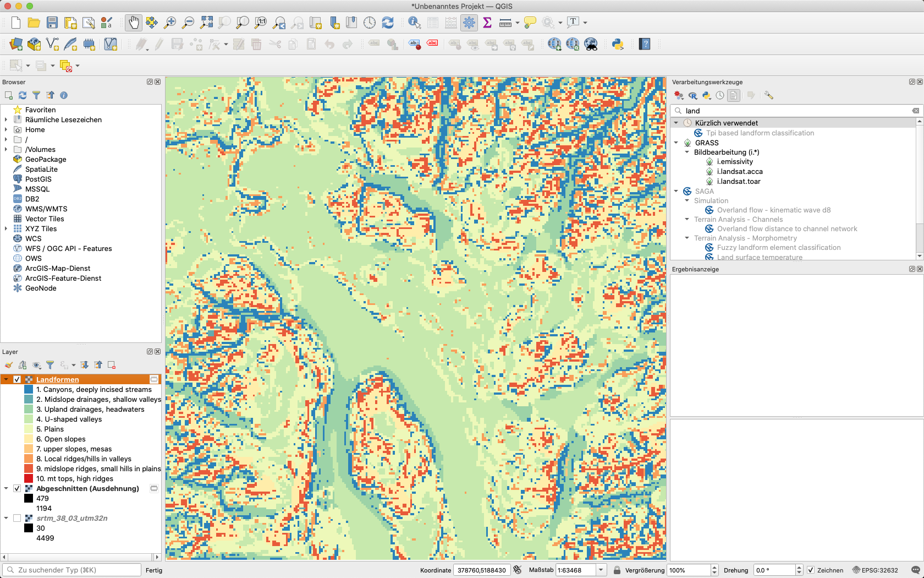This screenshot has width=924, height=578.
Task: Select the Pan Map hand tool
Action: tap(133, 23)
